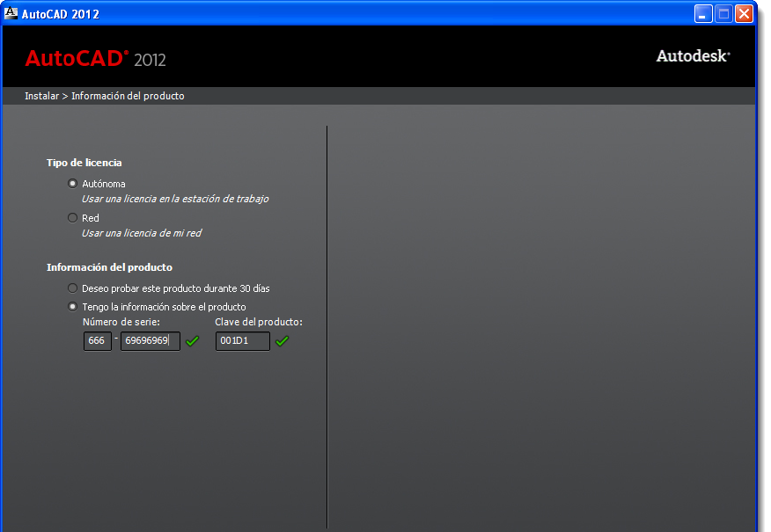Click the AutoCAD logo in the title bar
The width and height of the screenshot is (771, 532).
click(x=11, y=13)
